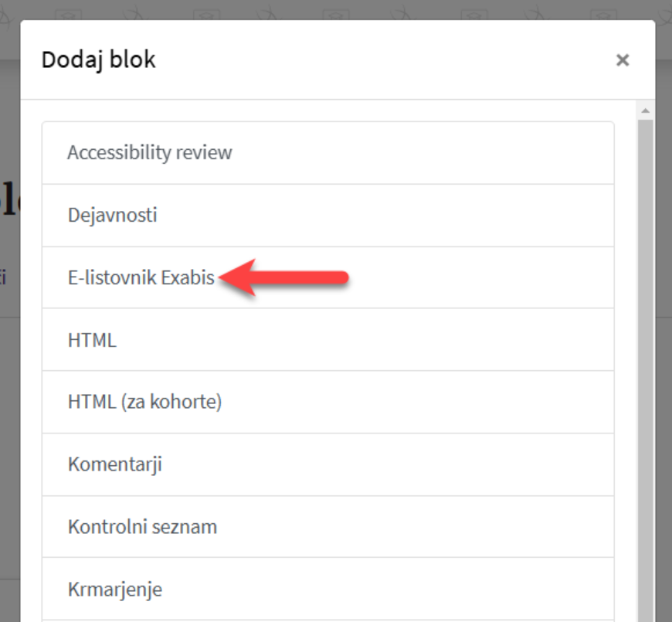Select HTML (za kohorte) block
Screen dimensions: 672x622
(x=145, y=402)
